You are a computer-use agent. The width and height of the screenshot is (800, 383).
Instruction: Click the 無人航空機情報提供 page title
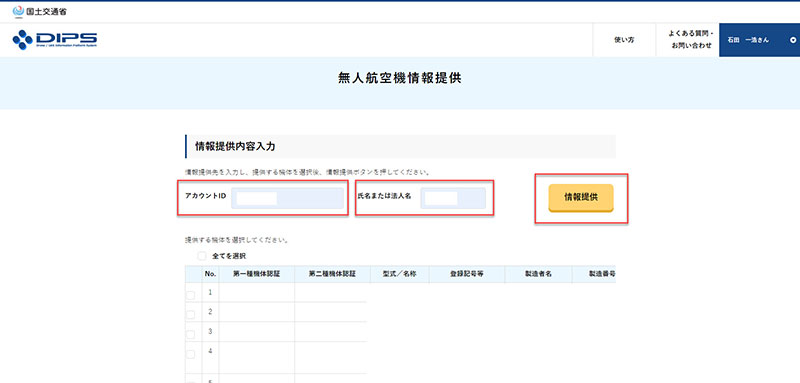[x=400, y=78]
